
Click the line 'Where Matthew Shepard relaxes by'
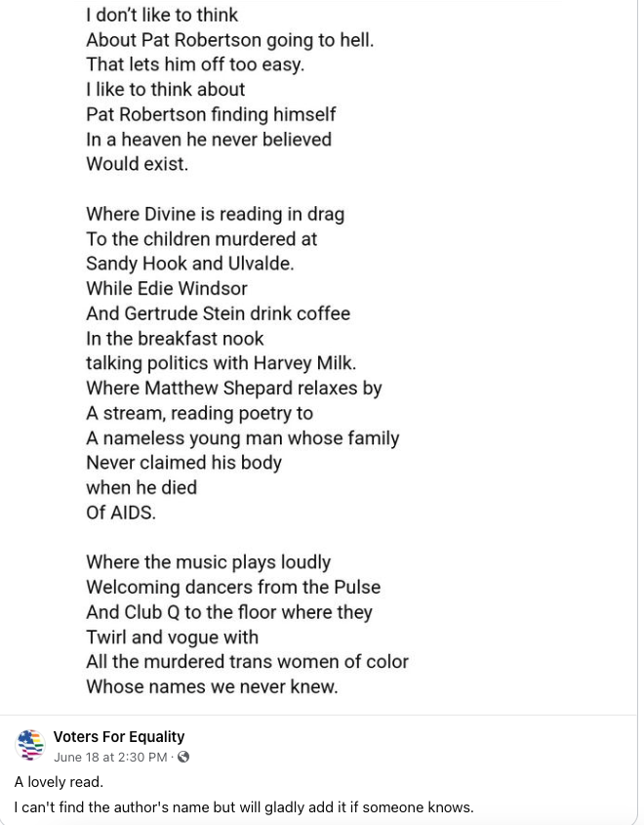pyautogui.click(x=233, y=389)
